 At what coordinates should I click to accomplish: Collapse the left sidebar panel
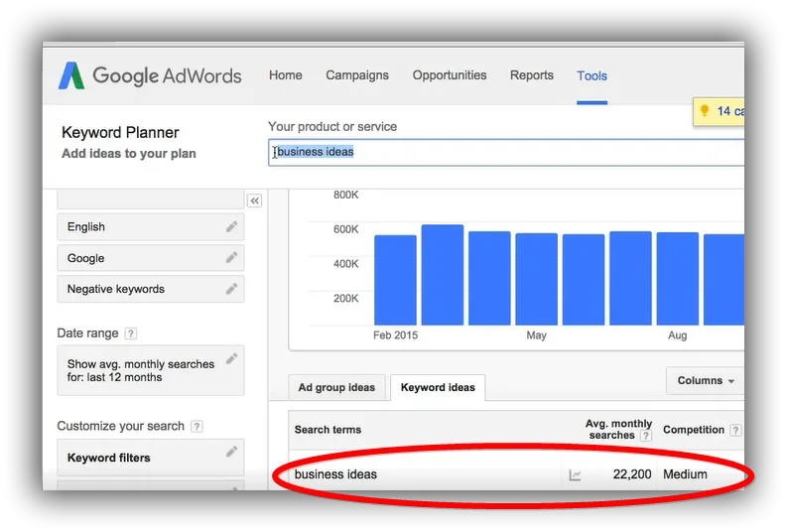click(x=255, y=201)
